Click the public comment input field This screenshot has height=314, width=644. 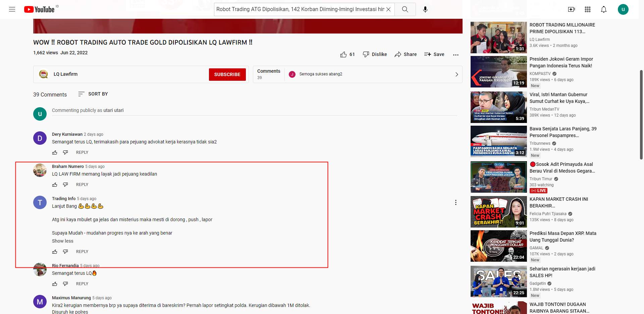[x=255, y=111]
